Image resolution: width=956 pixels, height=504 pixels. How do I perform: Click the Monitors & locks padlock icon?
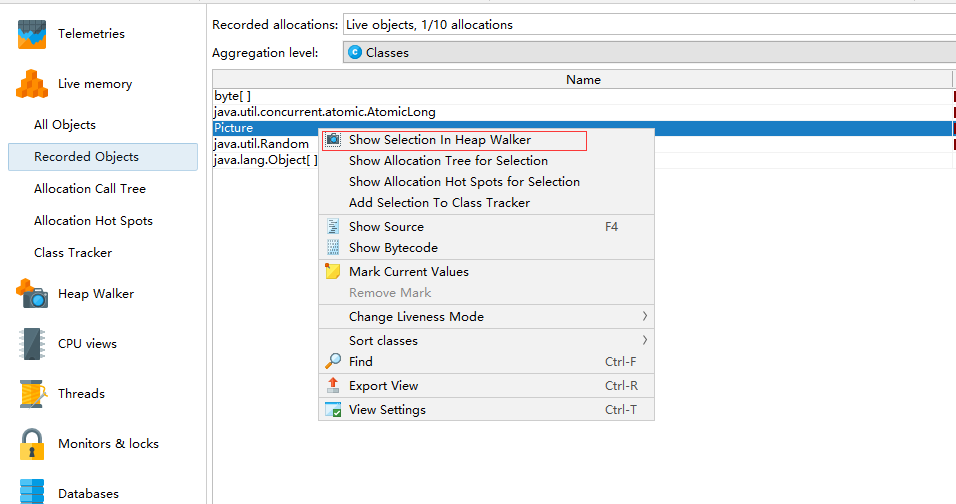coord(32,444)
